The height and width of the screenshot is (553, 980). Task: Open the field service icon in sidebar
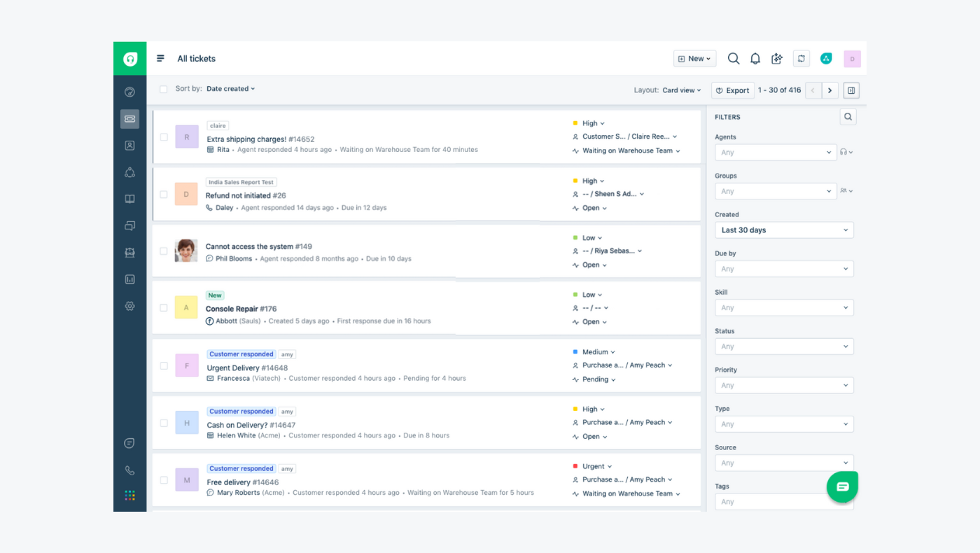tap(129, 252)
